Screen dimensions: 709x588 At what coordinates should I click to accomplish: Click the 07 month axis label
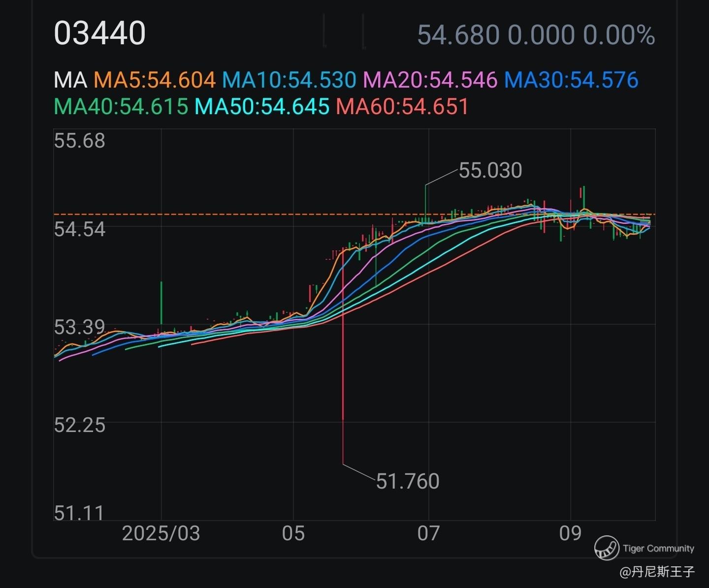pyautogui.click(x=428, y=533)
